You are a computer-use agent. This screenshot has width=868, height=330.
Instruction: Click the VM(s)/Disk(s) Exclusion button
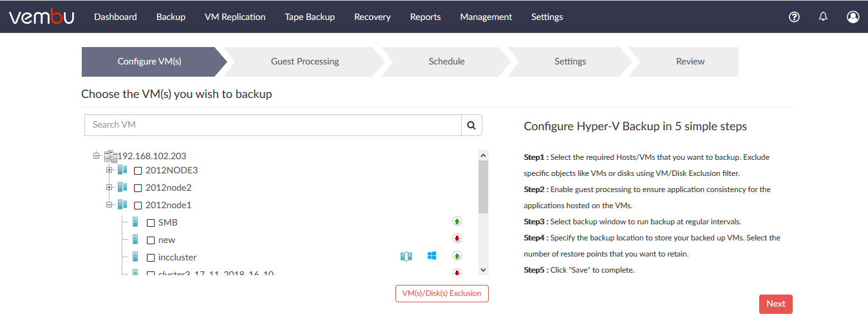[x=442, y=293]
